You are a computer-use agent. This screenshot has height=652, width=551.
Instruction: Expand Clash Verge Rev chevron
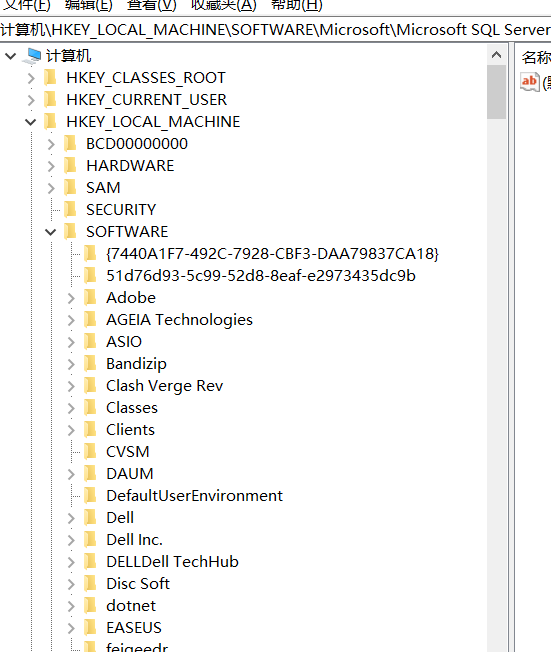pyautogui.click(x=71, y=386)
